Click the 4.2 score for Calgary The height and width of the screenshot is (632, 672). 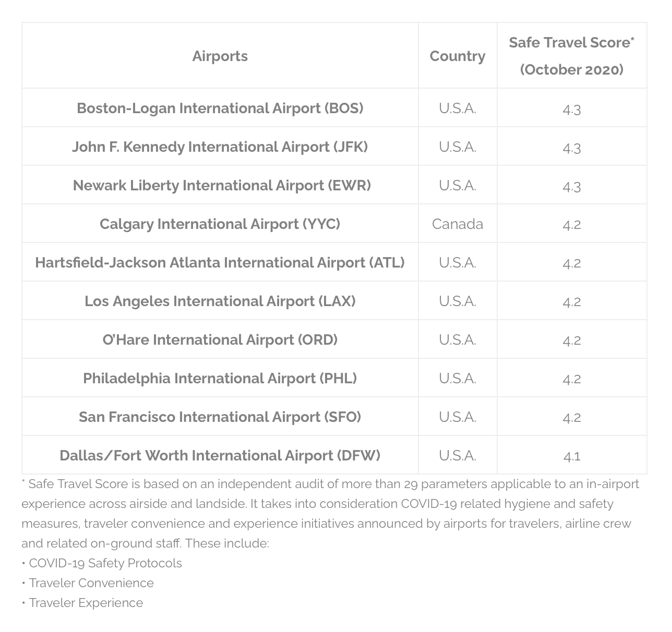coord(572,225)
